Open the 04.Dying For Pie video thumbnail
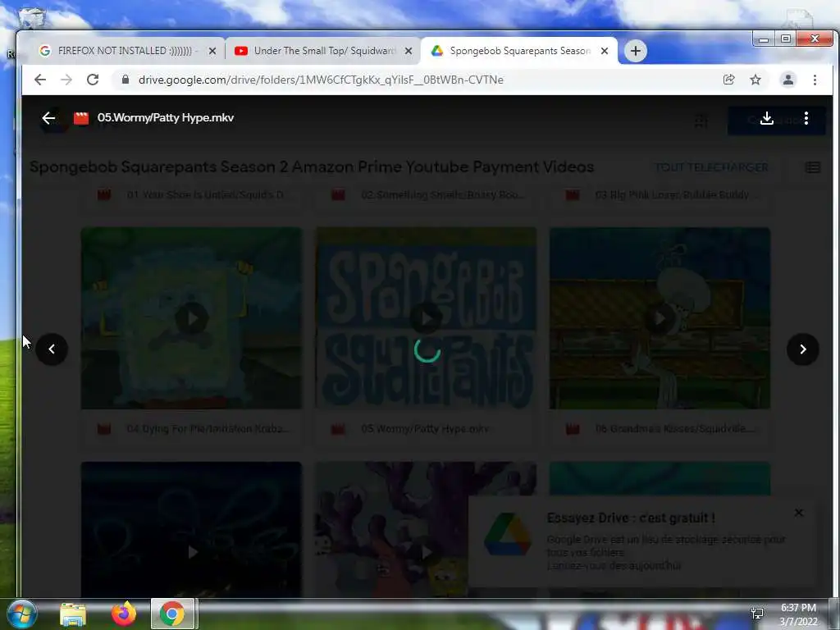 tap(191, 318)
